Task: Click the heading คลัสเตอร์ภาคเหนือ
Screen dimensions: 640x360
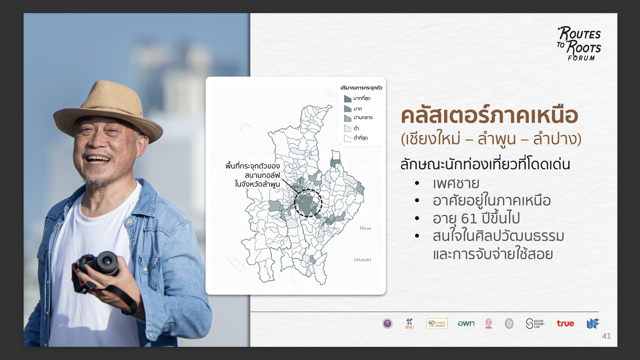Action: (x=489, y=116)
